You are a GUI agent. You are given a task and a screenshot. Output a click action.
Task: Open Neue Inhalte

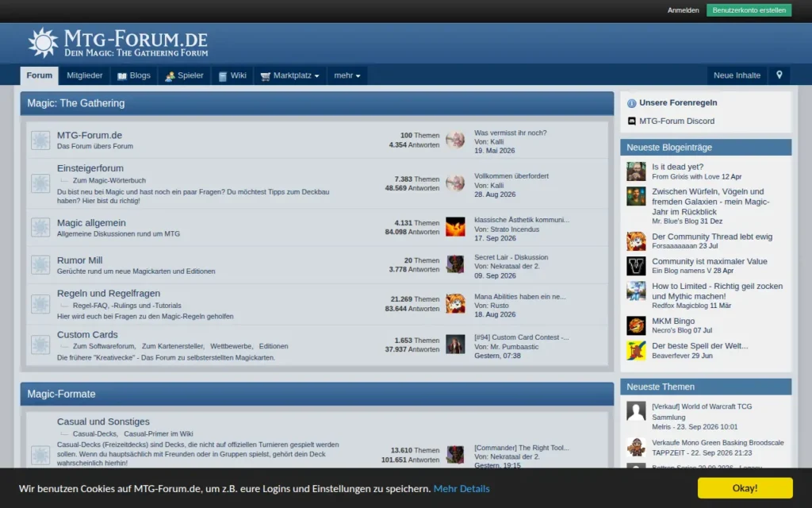pyautogui.click(x=737, y=75)
